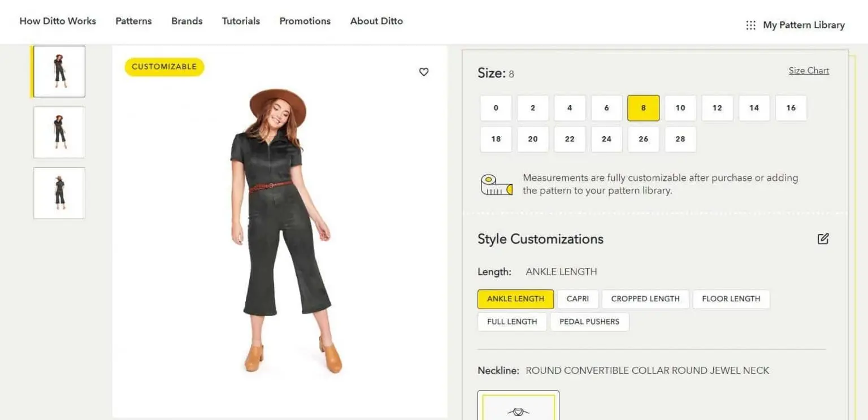Screen dimensions: 868x420
Task: Pick size 28
Action: [x=680, y=139]
